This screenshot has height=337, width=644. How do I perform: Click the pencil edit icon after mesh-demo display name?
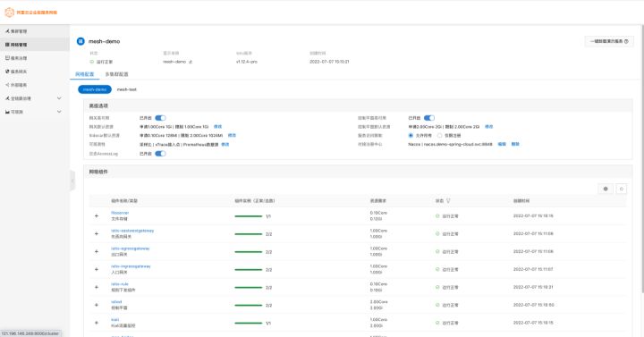[x=191, y=62]
